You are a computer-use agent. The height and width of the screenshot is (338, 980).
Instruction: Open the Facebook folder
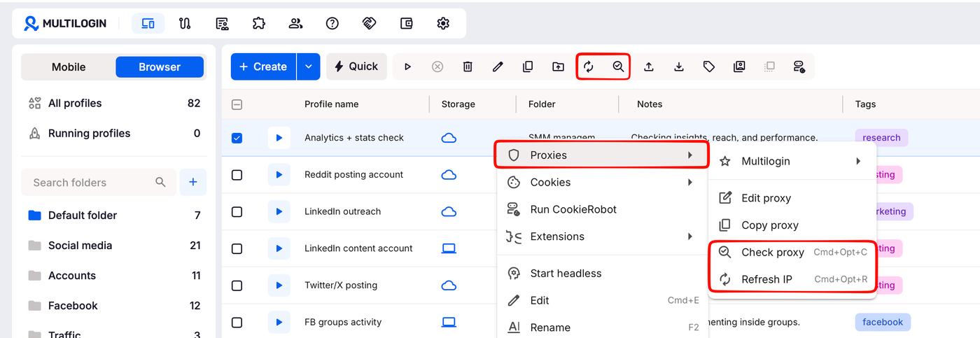point(114,305)
